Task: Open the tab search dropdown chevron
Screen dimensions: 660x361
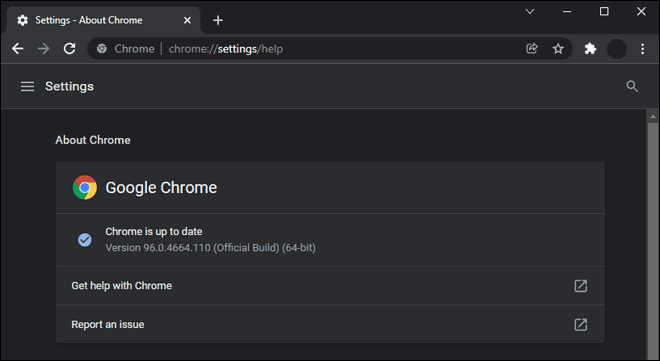Action: click(x=530, y=11)
